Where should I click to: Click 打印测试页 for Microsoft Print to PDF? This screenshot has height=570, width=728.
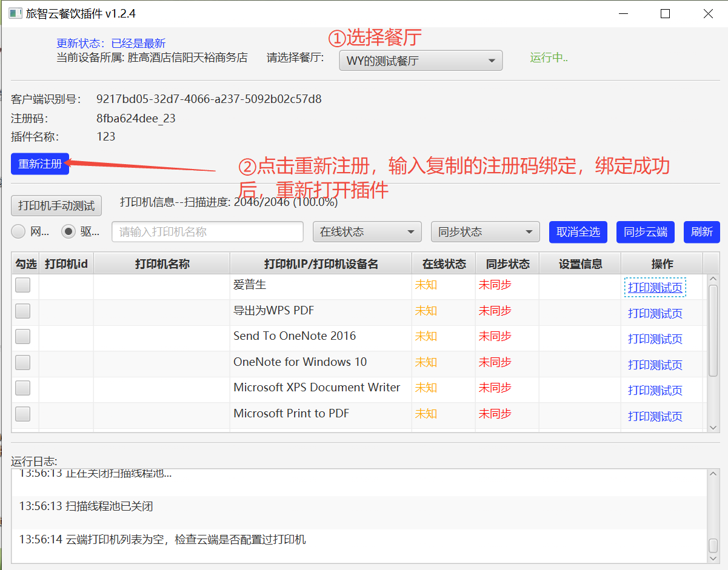click(x=655, y=417)
